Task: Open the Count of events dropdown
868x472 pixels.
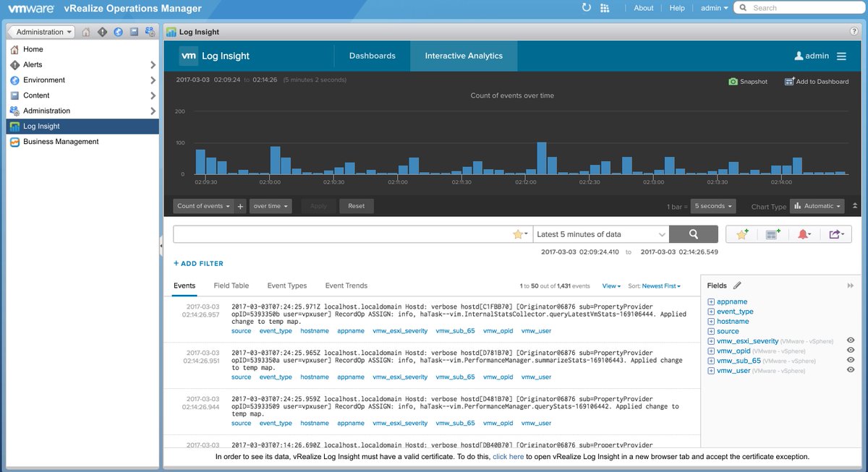Action: 203,206
